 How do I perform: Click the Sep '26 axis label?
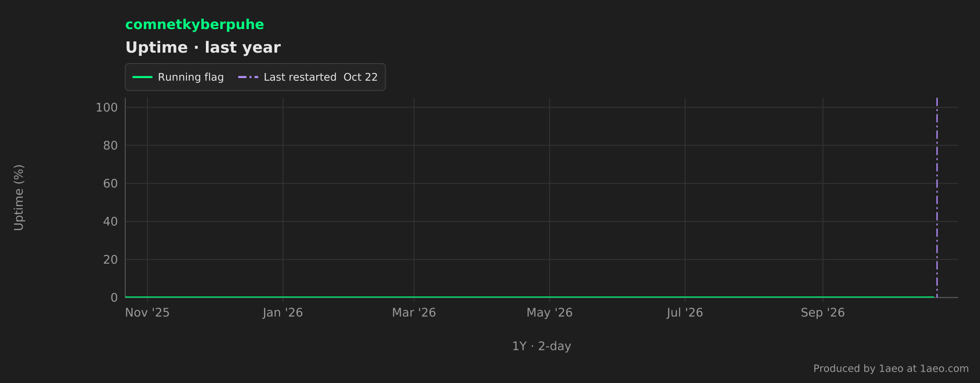coord(823,313)
